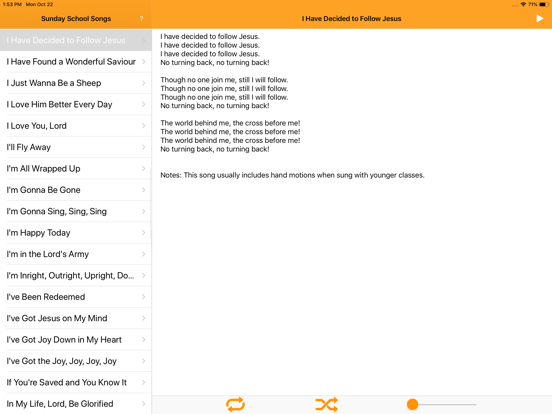Open the song I've Been Redeemed
The height and width of the screenshot is (414, 552).
(x=76, y=297)
